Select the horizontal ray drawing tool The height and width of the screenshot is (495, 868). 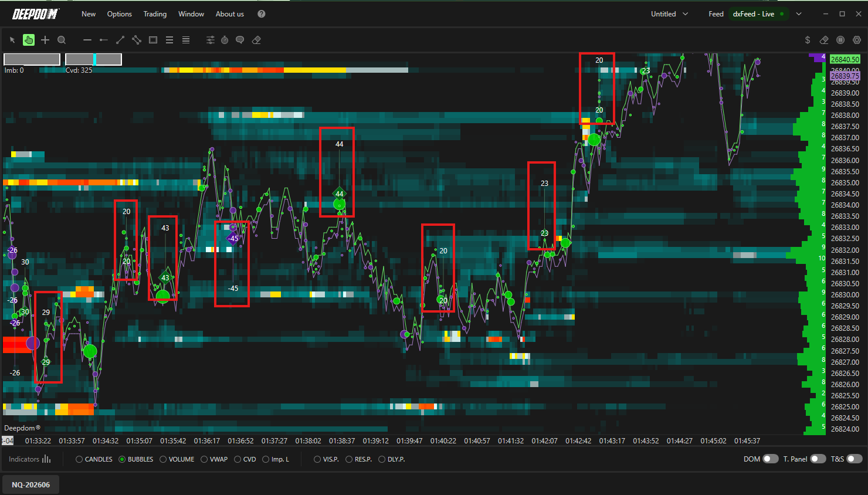click(104, 40)
